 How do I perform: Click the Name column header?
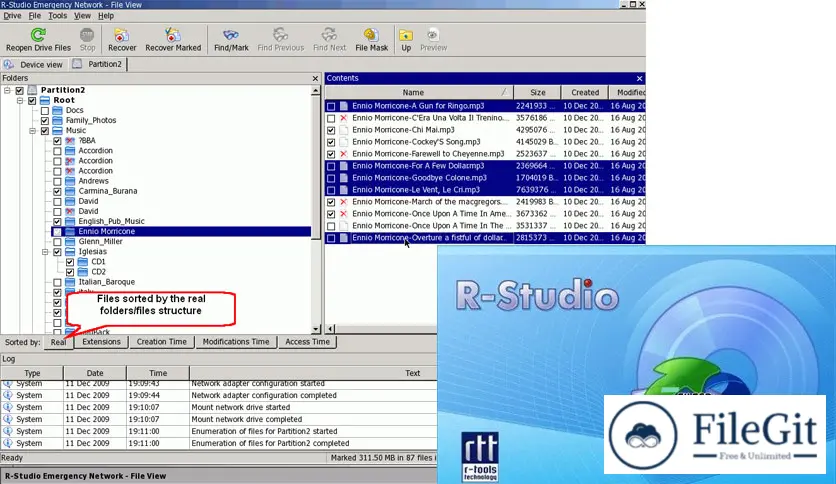pyautogui.click(x=419, y=92)
